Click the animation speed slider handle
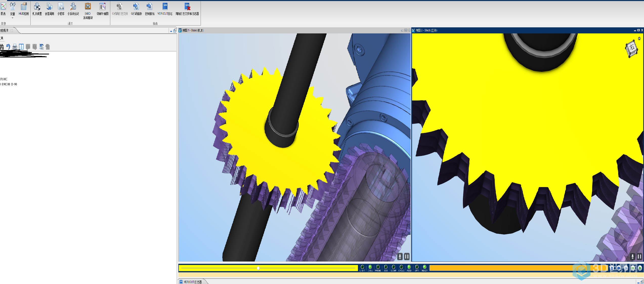This screenshot has height=284, width=644. tap(258, 268)
